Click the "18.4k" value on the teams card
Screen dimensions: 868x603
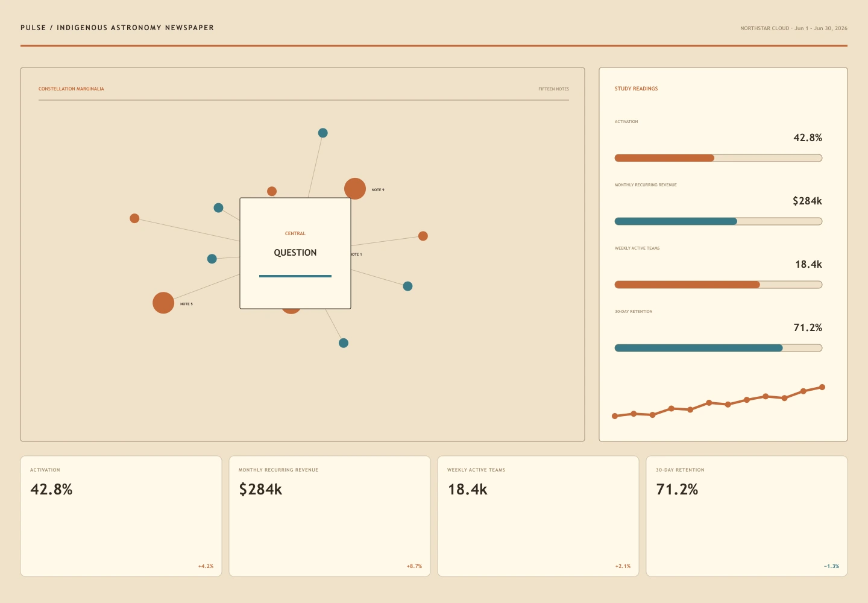[x=467, y=489]
